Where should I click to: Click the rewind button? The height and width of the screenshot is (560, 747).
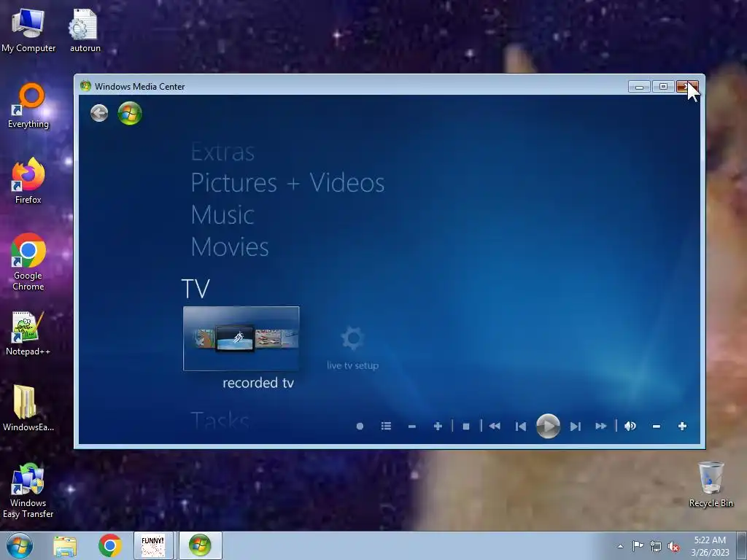[495, 426]
